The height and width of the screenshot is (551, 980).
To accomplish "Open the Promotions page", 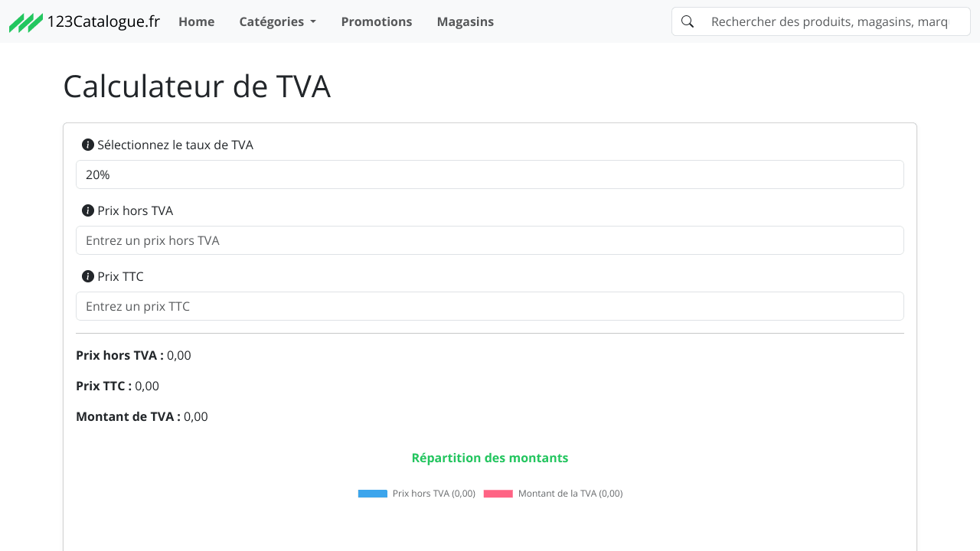I will point(377,21).
